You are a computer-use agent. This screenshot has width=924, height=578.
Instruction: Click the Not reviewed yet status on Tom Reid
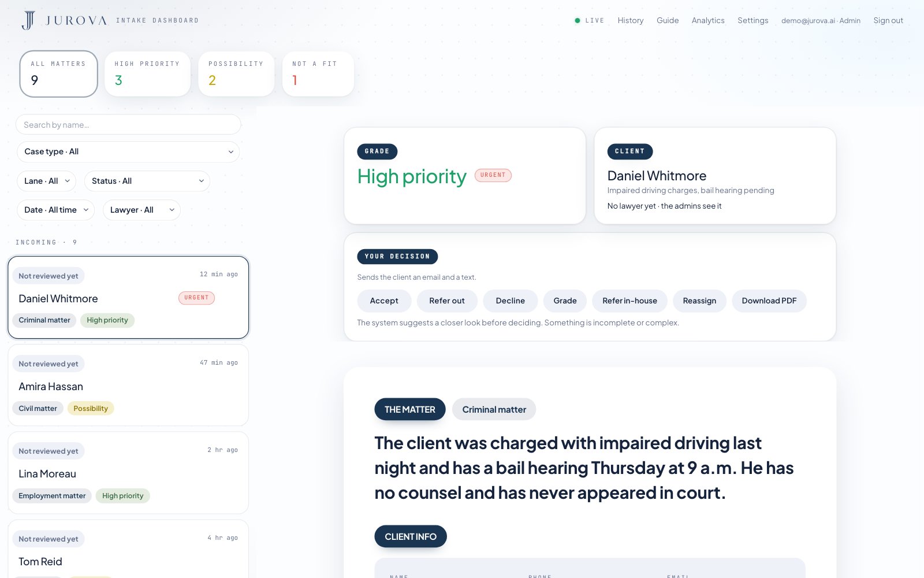point(49,539)
